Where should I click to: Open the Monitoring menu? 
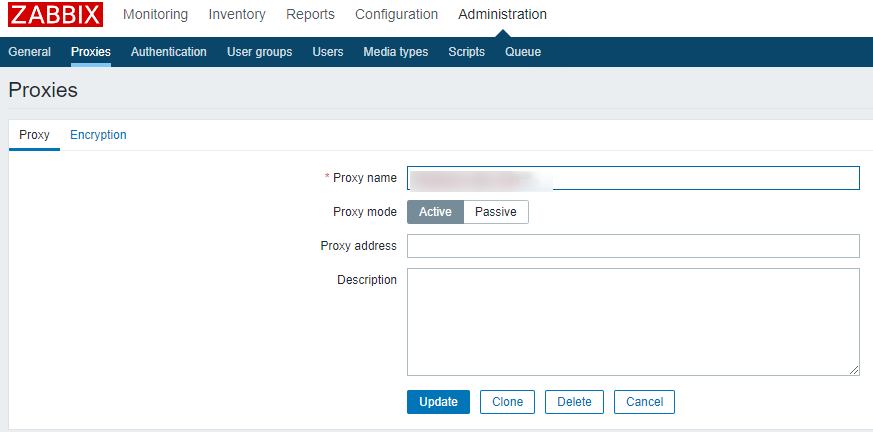[155, 14]
